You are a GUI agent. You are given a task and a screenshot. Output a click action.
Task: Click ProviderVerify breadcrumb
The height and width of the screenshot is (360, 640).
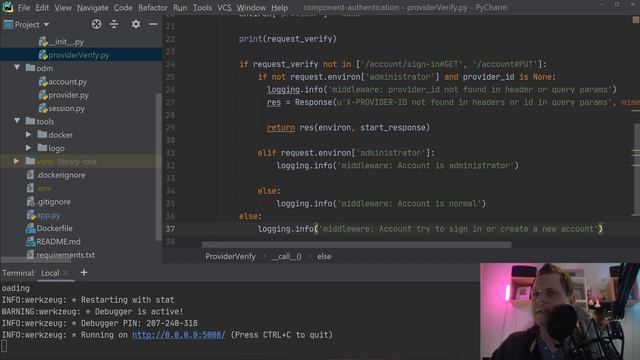click(x=230, y=257)
